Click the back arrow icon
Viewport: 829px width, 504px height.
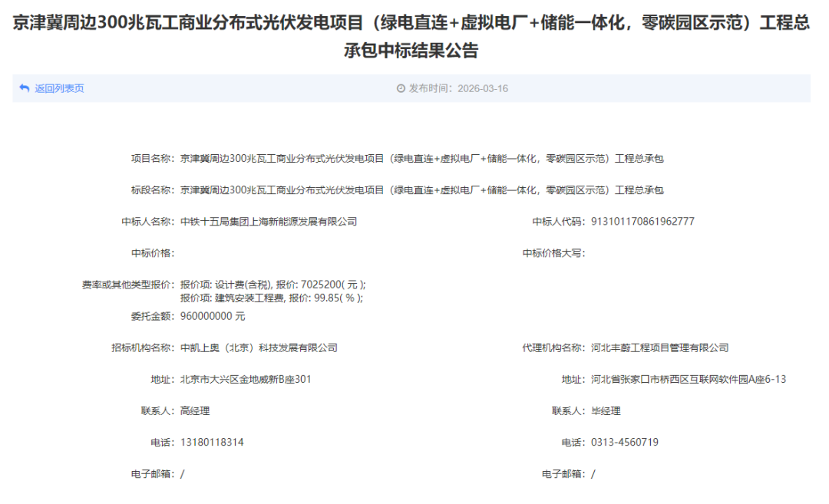(x=25, y=88)
